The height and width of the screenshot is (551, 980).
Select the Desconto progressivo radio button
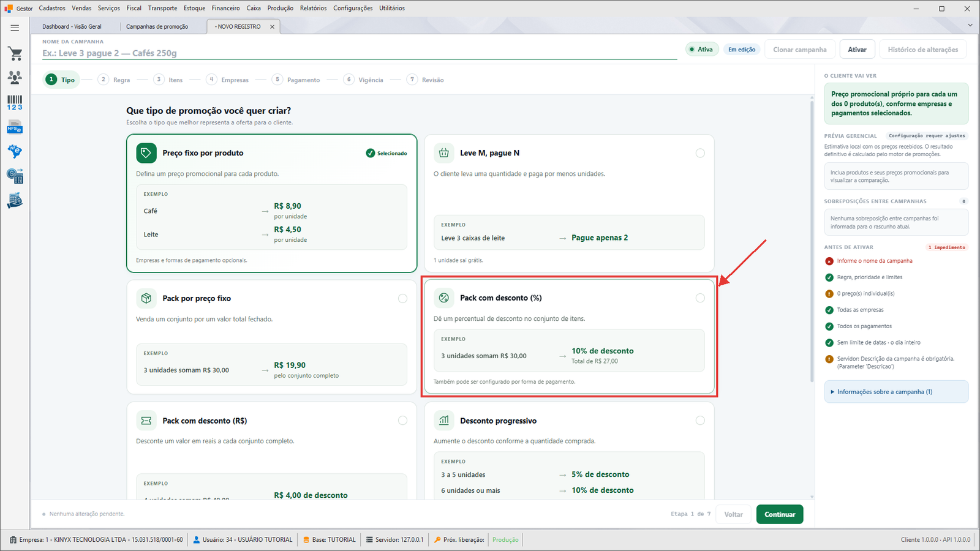700,421
